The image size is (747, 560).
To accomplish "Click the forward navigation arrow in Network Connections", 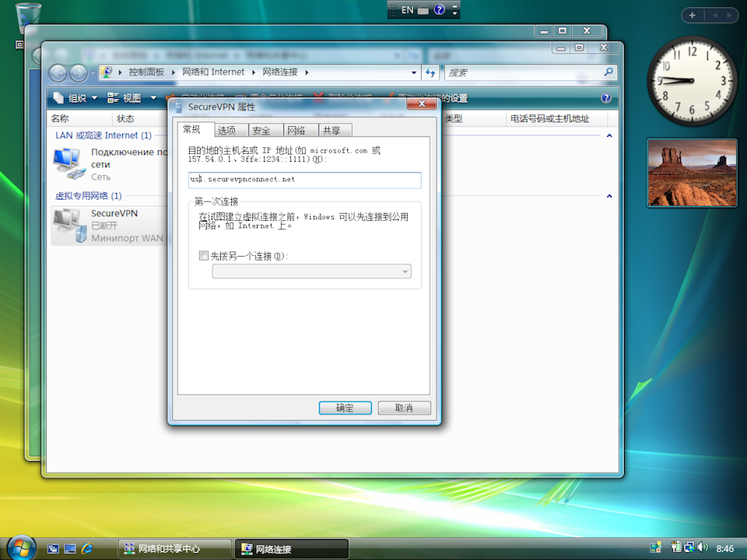I will click(78, 73).
